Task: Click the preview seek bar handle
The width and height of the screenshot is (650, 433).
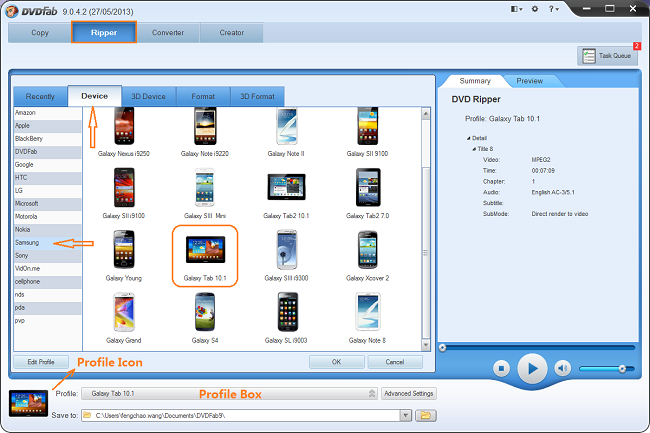Action: [442, 348]
